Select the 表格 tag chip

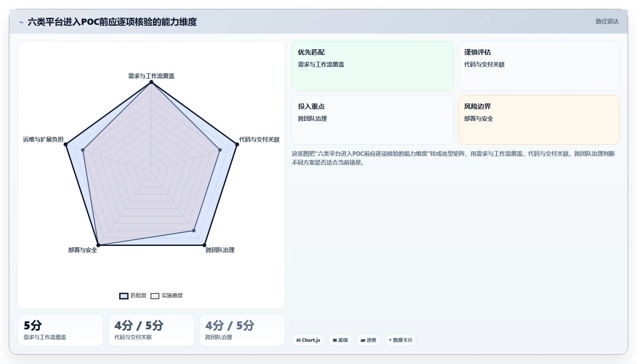340,340
